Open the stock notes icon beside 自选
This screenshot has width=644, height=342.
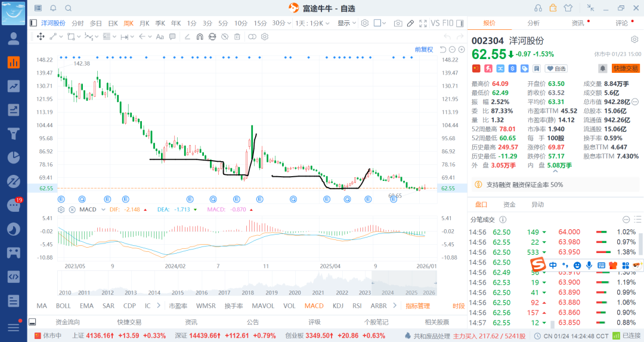537,68
